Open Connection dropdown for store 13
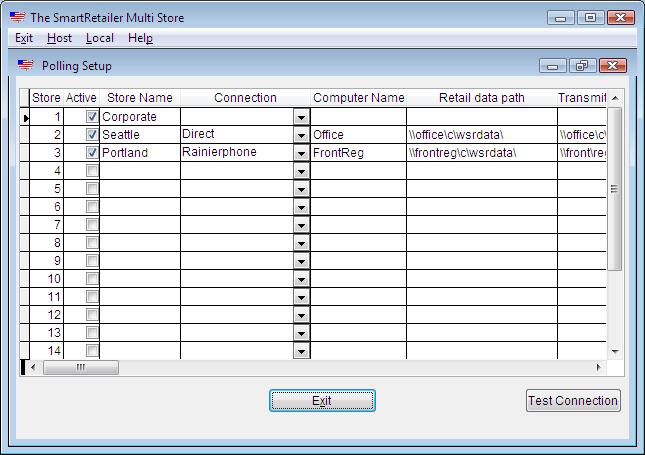This screenshot has width=645, height=455. [x=302, y=333]
